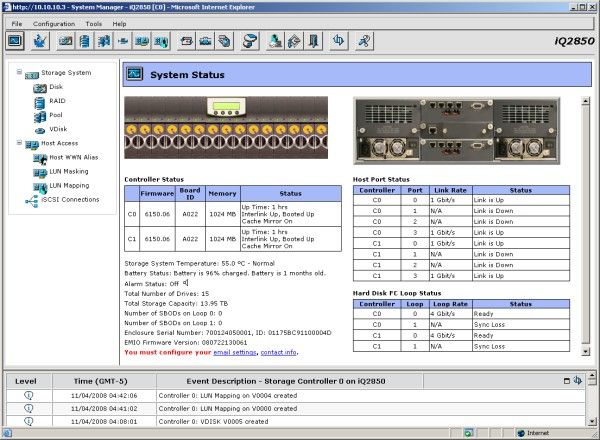The image size is (600, 440).
Task: Select the Pool node icon in tree
Action: coord(40,116)
